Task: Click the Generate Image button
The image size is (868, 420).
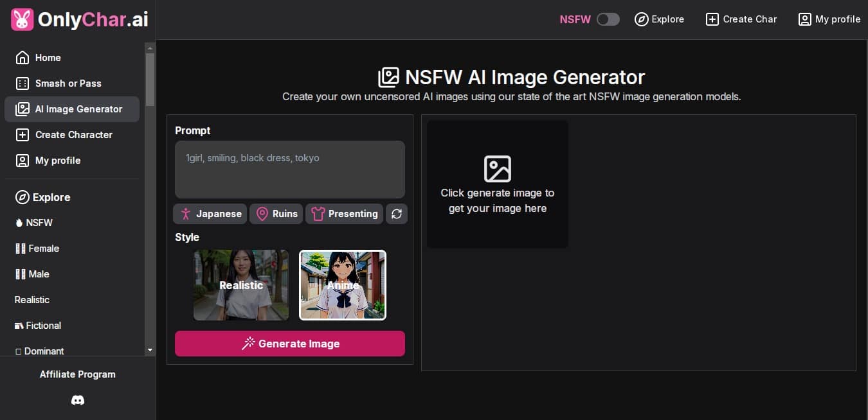Action: coord(290,344)
